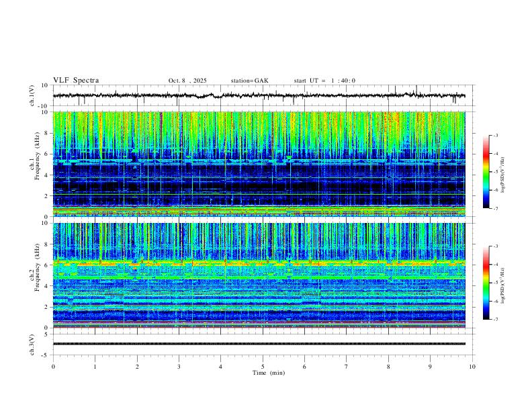Click the "-5" tick on ch.3(V) axis
The height and width of the screenshot is (411, 532).
tap(46, 355)
